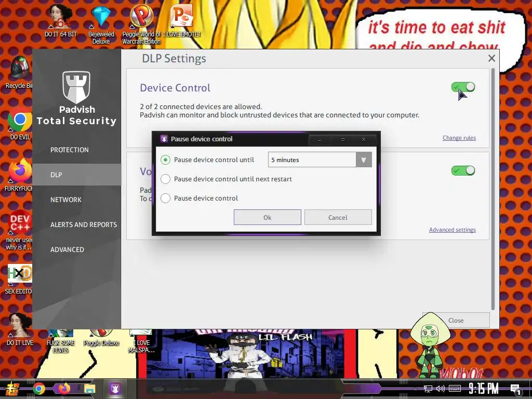
Task: Select 'Pause device control until' radio option
Action: tap(166, 160)
